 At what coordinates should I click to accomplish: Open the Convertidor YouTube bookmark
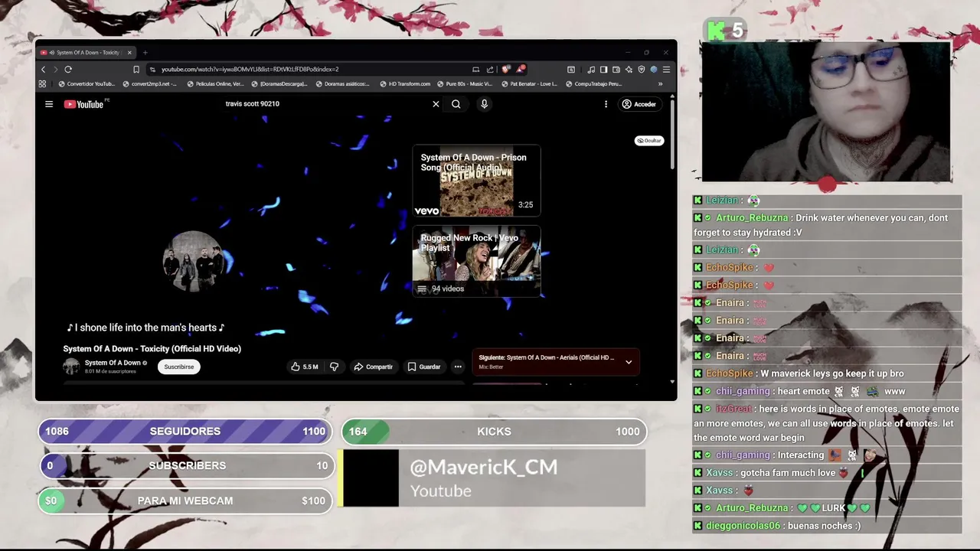coord(87,84)
